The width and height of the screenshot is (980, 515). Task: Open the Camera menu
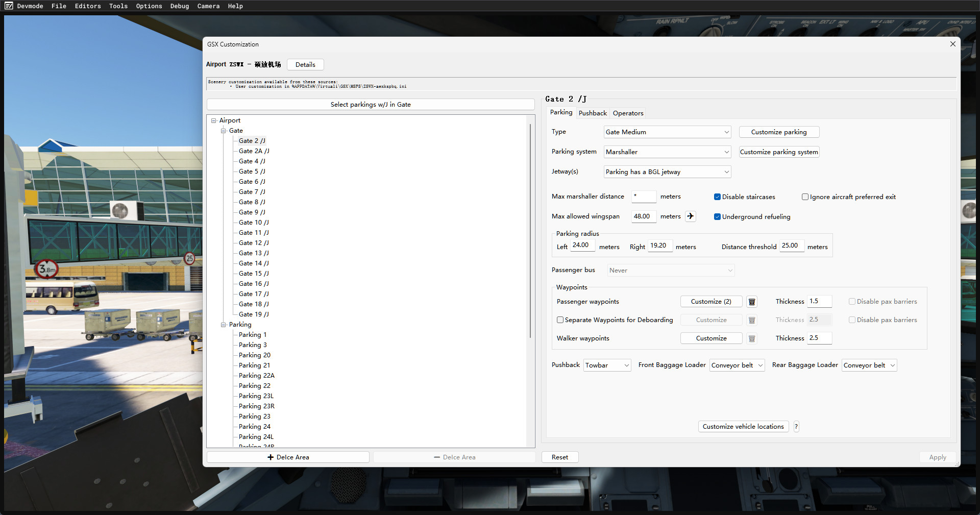click(208, 6)
